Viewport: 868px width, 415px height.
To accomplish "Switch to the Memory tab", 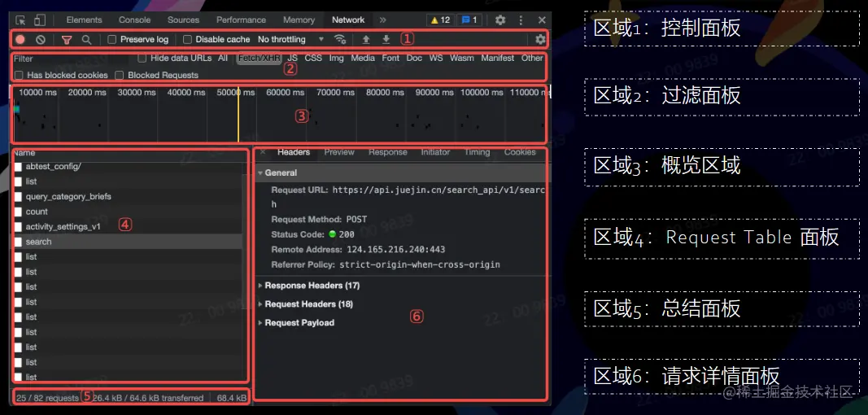I will 299,20.
